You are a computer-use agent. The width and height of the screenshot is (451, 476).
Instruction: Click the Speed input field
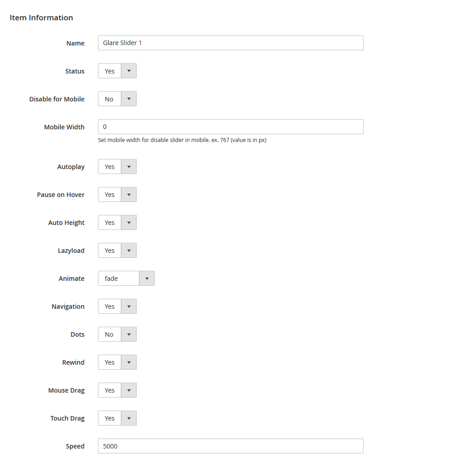pyautogui.click(x=230, y=446)
